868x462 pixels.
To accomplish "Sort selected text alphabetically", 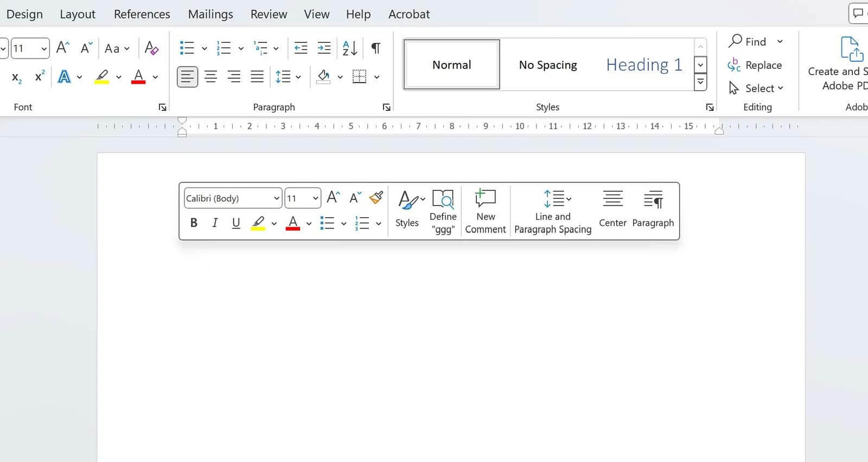I will click(x=350, y=48).
